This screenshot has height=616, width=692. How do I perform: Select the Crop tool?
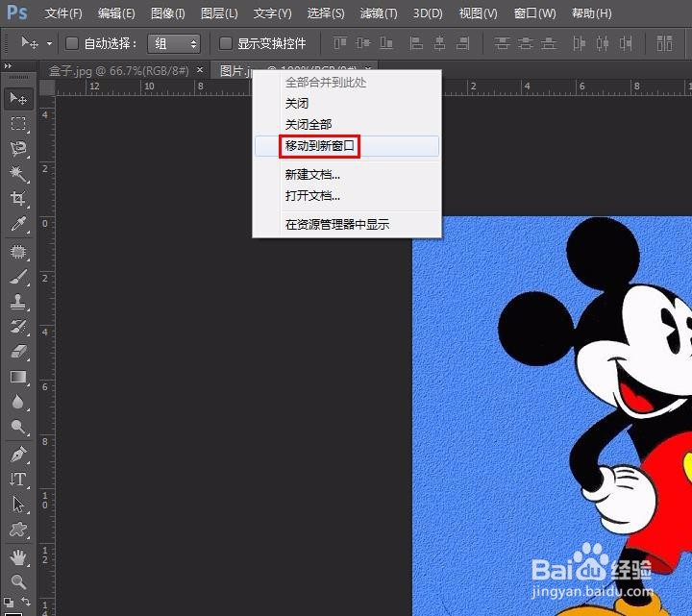click(x=18, y=199)
